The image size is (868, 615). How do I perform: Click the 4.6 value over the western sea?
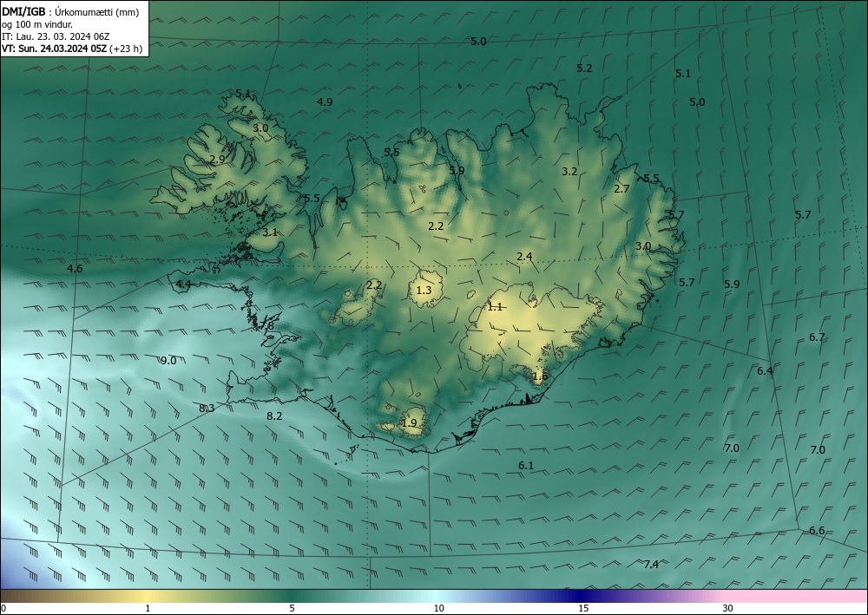pos(75,269)
